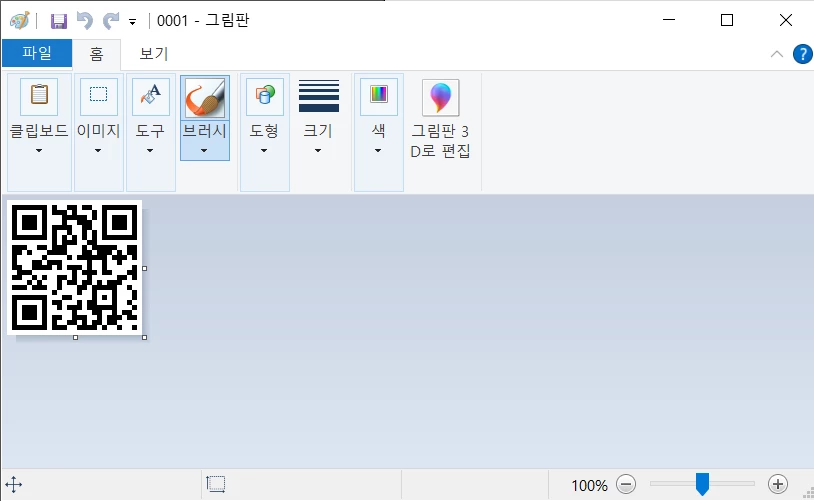Click the selection size icon in status bar
This screenshot has width=814, height=501.
click(215, 484)
